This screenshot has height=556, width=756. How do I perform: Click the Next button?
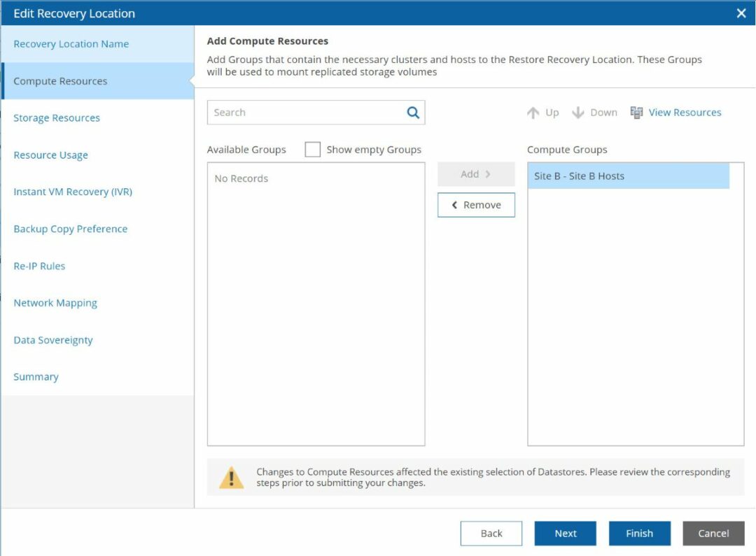click(565, 533)
